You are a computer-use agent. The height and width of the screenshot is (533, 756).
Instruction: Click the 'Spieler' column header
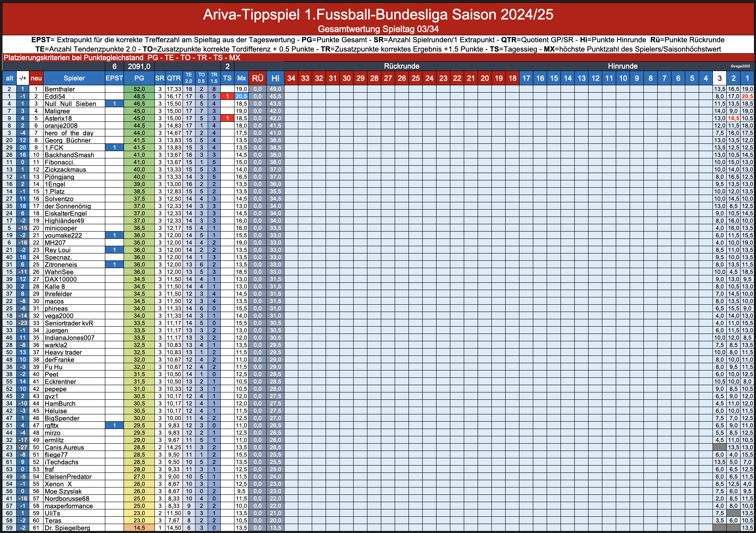74,78
